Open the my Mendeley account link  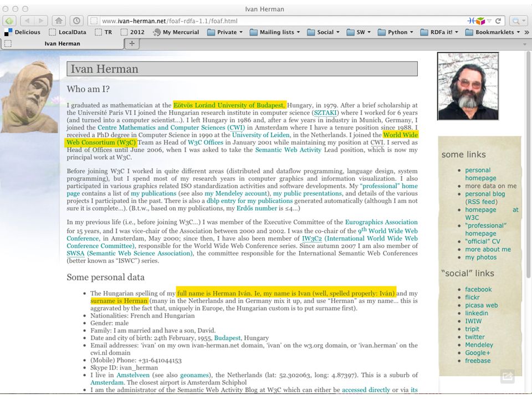(236, 193)
